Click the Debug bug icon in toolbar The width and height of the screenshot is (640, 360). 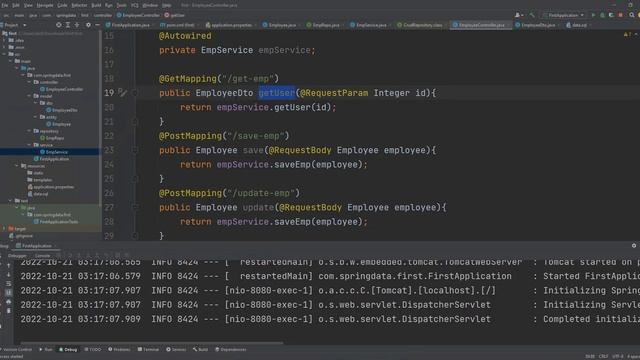(x=602, y=15)
